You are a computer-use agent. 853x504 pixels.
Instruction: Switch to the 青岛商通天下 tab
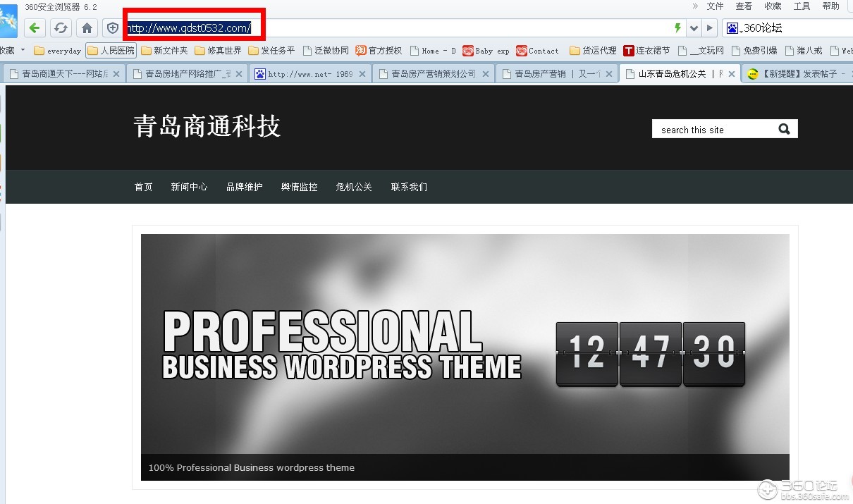tap(65, 73)
